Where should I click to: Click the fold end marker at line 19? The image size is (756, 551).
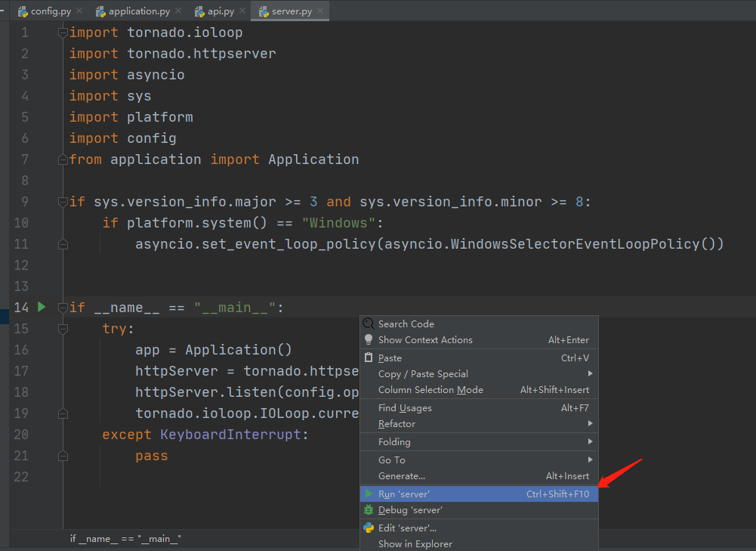click(63, 413)
